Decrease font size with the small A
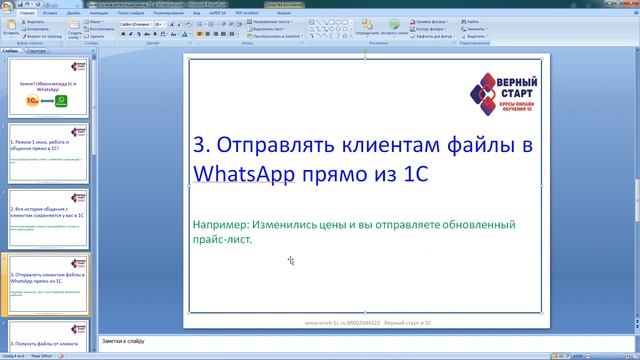Viewport: 640px width, 360px height. tap(179, 24)
